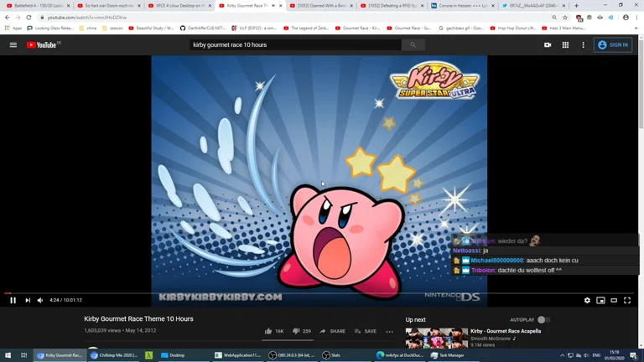Enable the miniplayer mode

coord(600,301)
